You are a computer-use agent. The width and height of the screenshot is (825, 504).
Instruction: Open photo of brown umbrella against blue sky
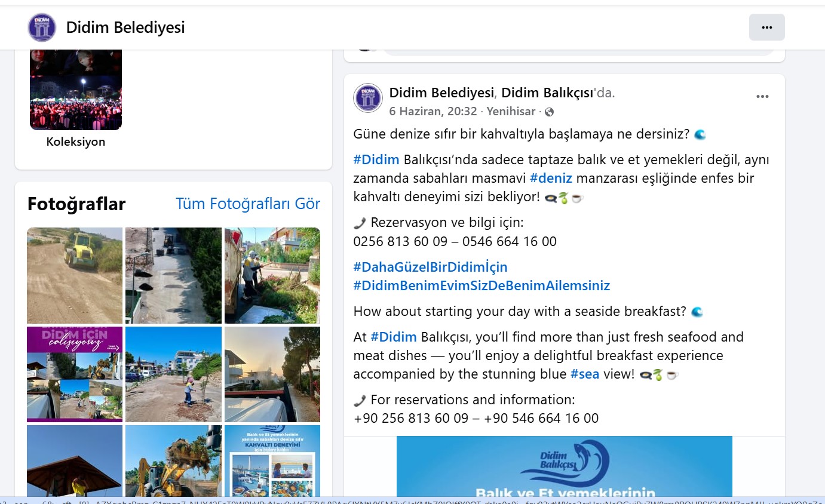click(x=75, y=460)
